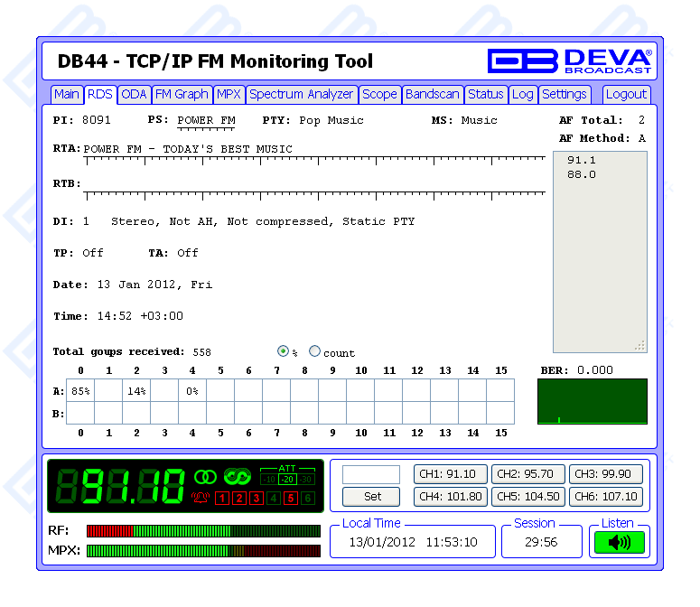Click the stereo double-ring indicator

(205, 476)
